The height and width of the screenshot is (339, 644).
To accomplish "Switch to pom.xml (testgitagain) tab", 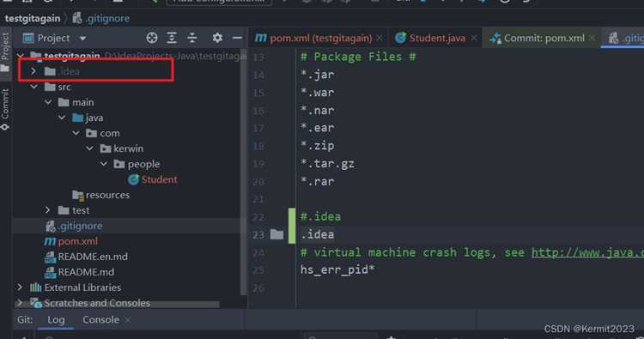I will pyautogui.click(x=313, y=38).
